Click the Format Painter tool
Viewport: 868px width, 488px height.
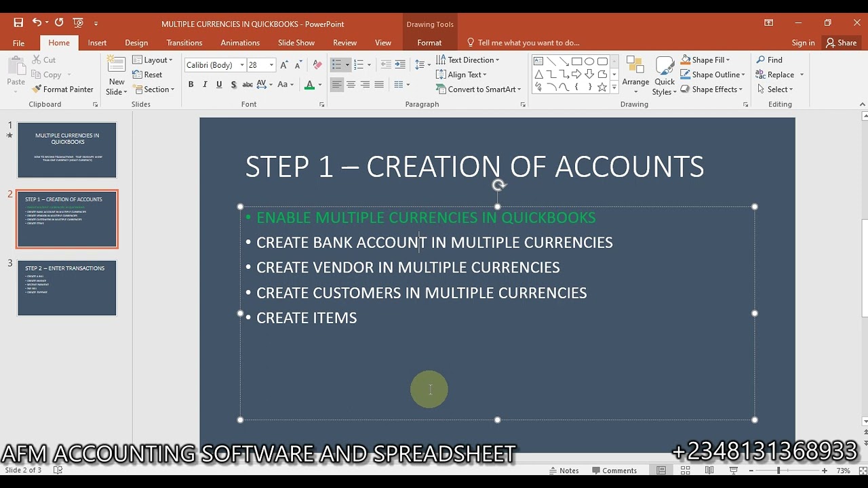[62, 89]
